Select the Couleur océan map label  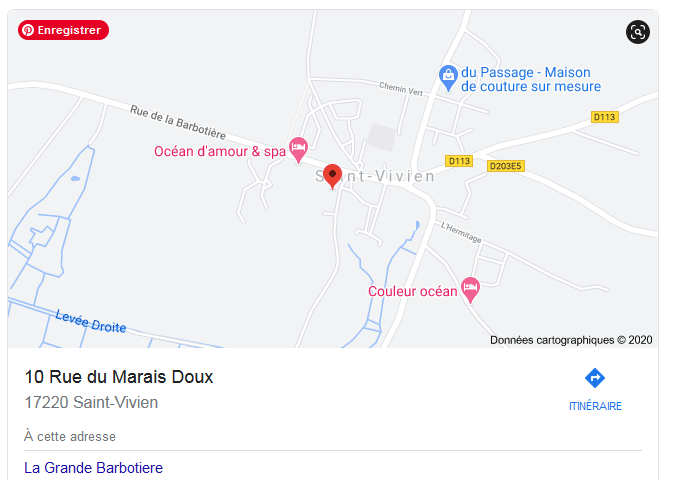[412, 291]
